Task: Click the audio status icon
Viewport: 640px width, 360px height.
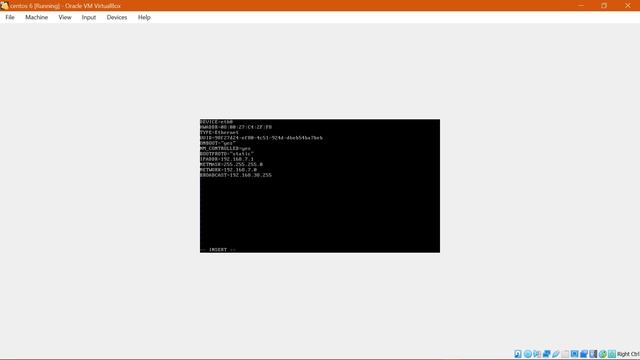Action: [x=537, y=354]
